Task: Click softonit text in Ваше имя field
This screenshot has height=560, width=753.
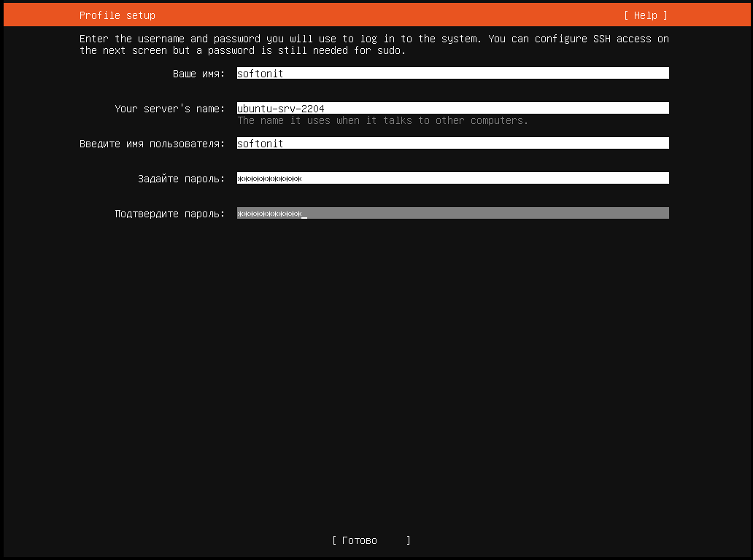Action: [260, 74]
